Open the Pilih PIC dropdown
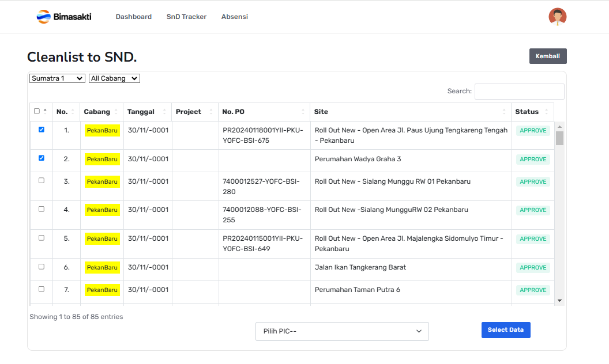The height and width of the screenshot is (364, 609). (342, 331)
